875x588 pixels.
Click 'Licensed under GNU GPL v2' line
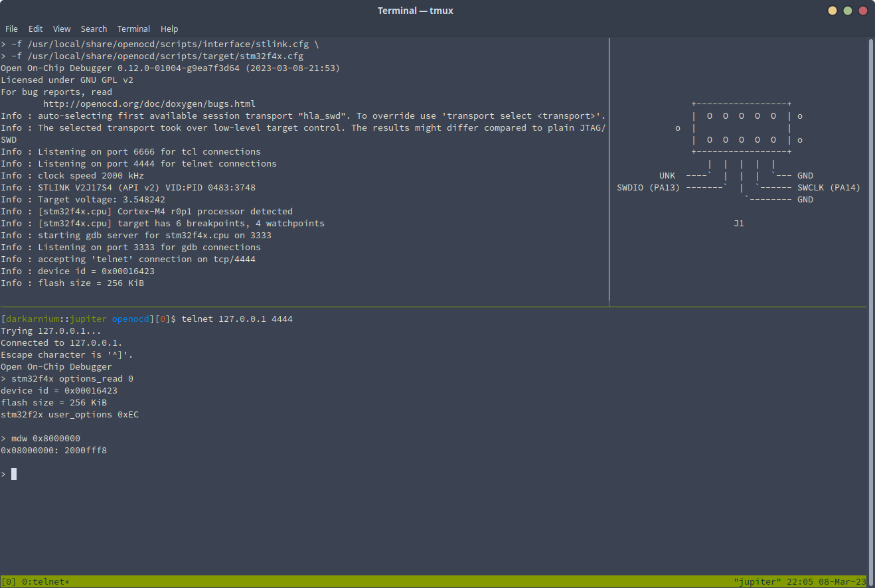67,80
